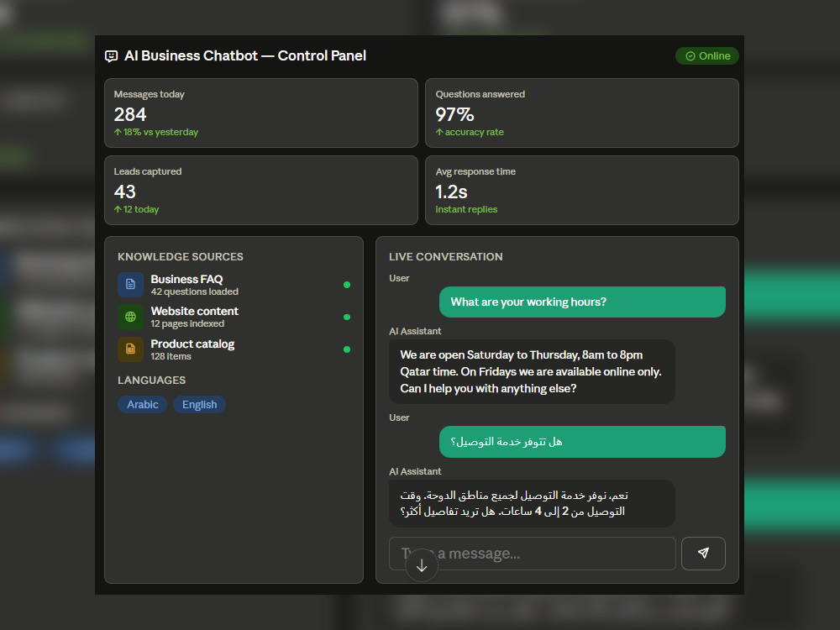This screenshot has width=840, height=630.
Task: Open the Leads captured stat card
Action: point(261,190)
